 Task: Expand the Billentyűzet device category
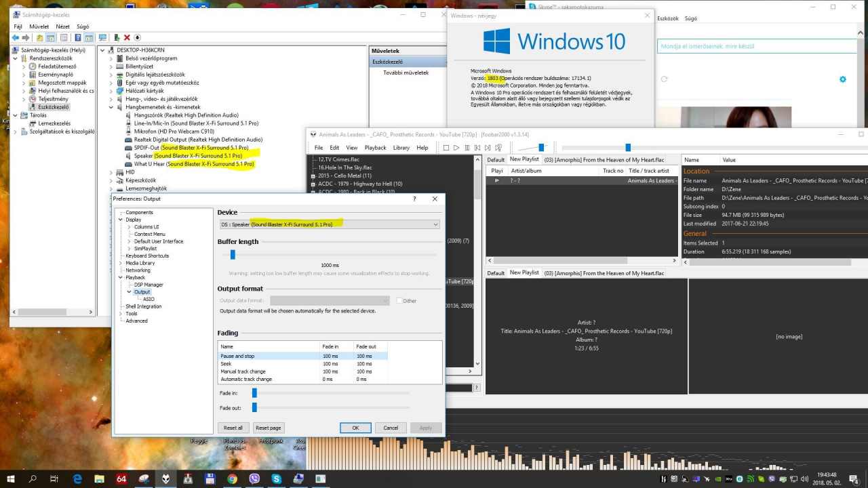pyautogui.click(x=111, y=66)
